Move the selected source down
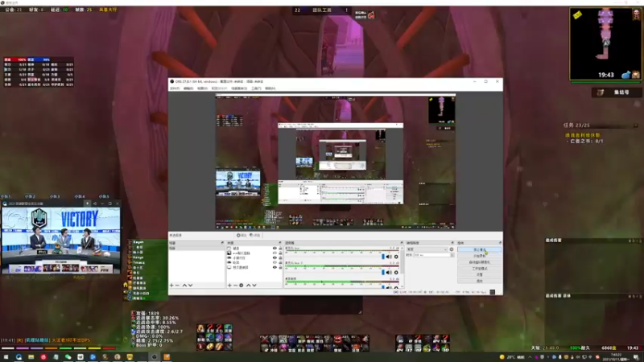 coord(254,286)
